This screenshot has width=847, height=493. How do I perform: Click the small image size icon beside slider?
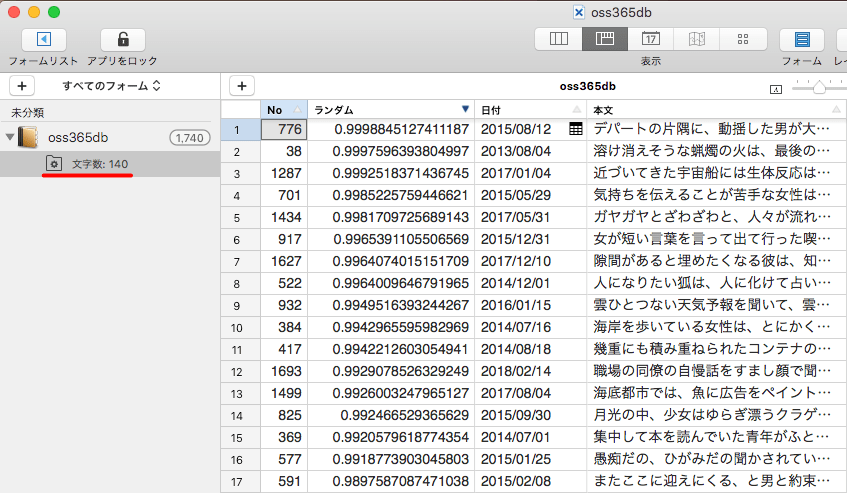tap(776, 89)
